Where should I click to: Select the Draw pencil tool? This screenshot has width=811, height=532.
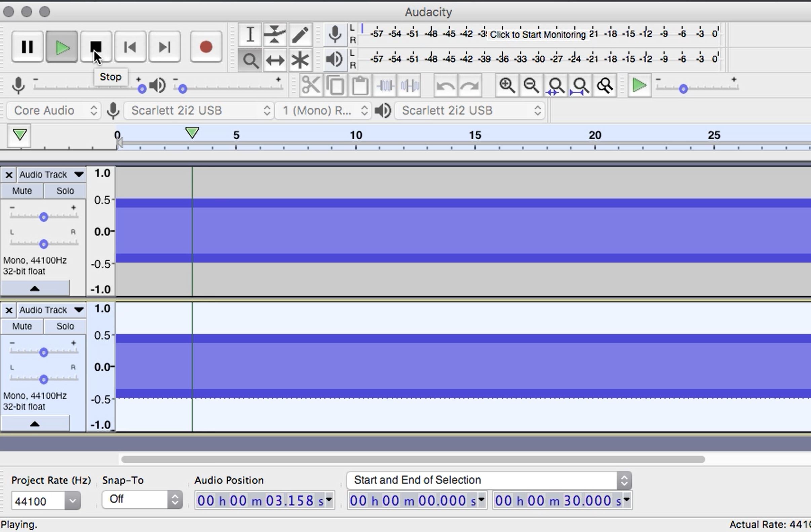[300, 34]
